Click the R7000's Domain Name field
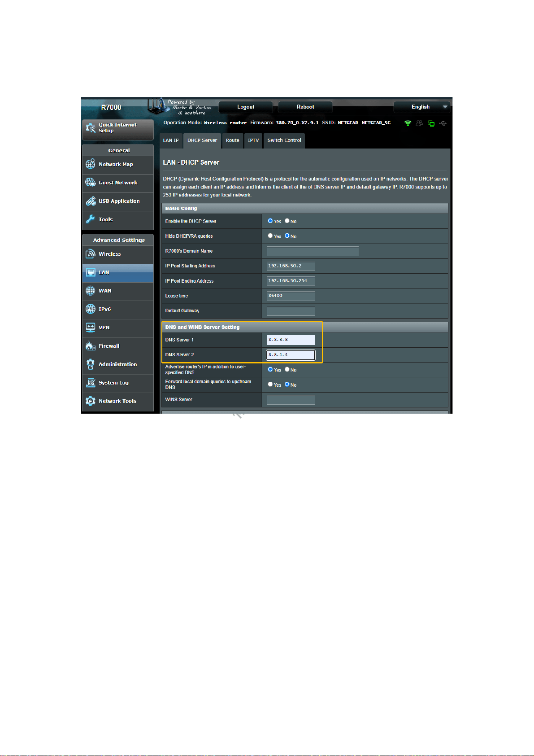The width and height of the screenshot is (534, 756). pos(313,251)
